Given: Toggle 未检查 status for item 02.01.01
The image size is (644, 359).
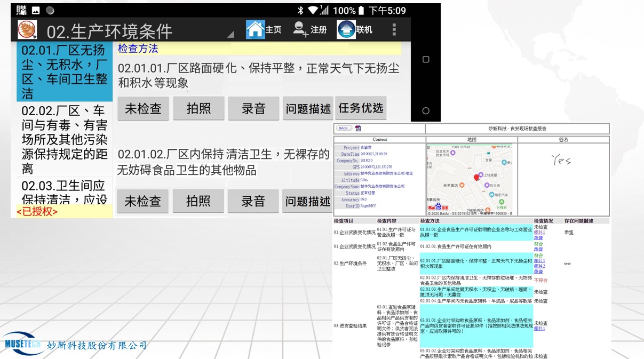Looking at the screenshot, I should (143, 108).
